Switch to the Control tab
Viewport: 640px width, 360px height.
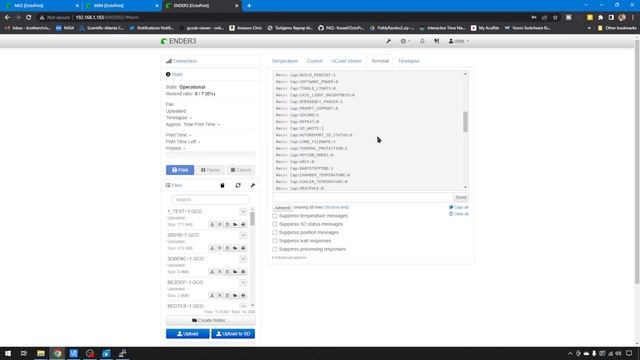(x=314, y=61)
